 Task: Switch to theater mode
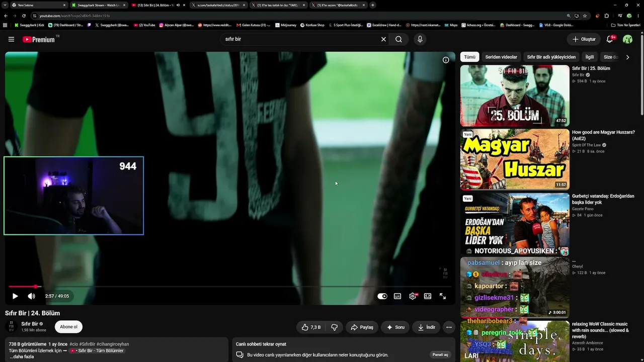pos(428,296)
